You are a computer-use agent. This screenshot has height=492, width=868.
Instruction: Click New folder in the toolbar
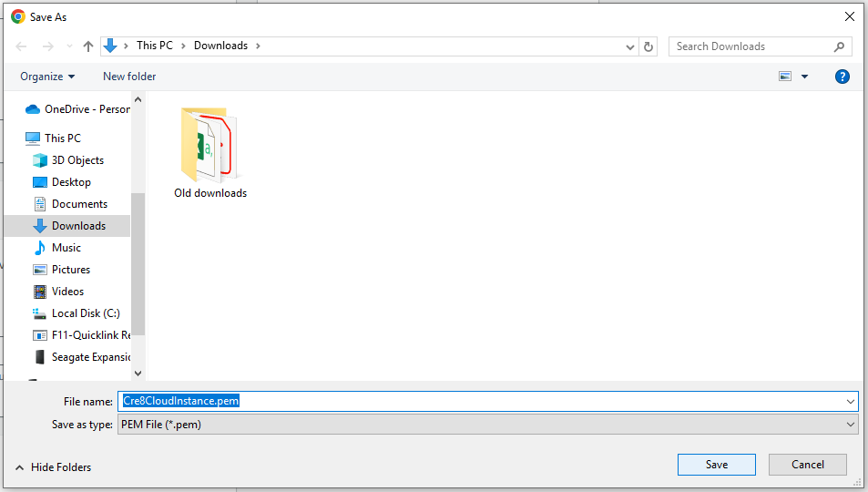(x=129, y=77)
